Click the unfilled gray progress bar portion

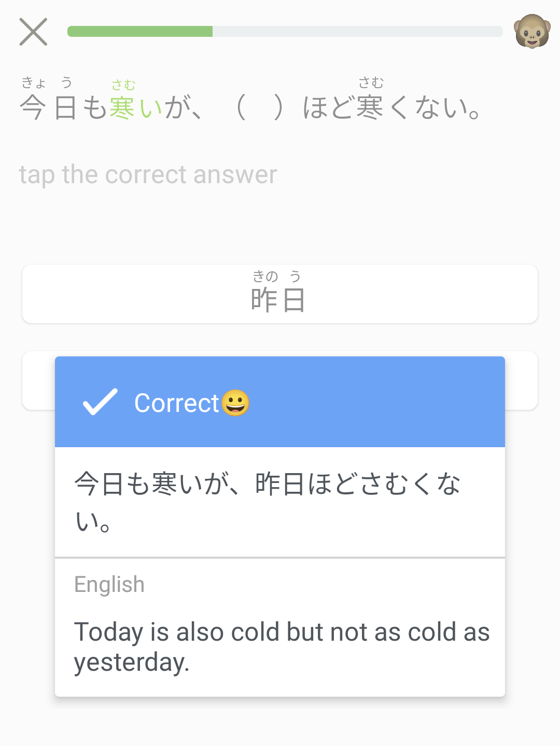click(357, 32)
